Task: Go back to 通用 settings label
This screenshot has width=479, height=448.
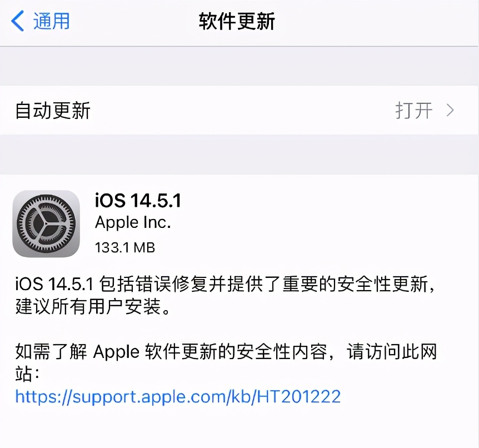Action: [51, 21]
